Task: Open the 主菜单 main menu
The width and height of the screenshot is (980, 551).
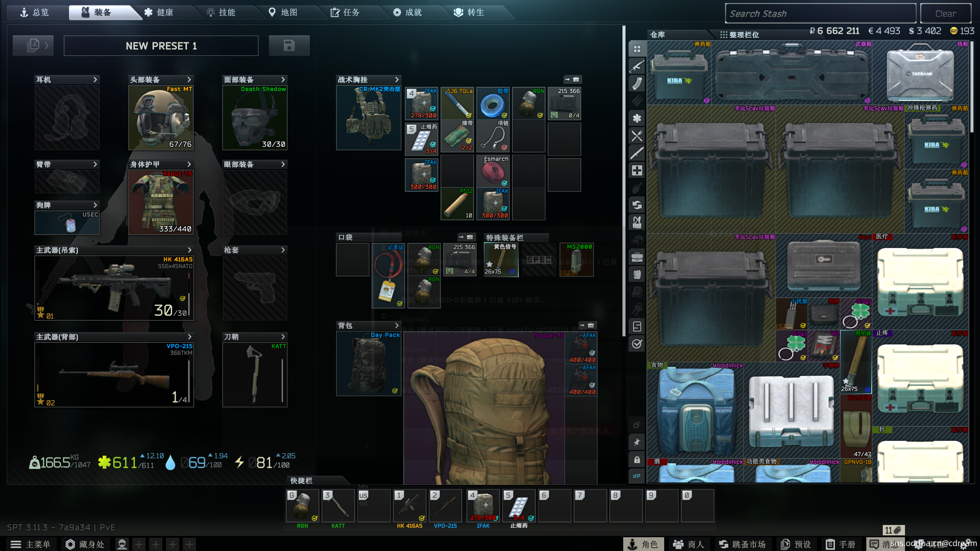Action: [31, 544]
